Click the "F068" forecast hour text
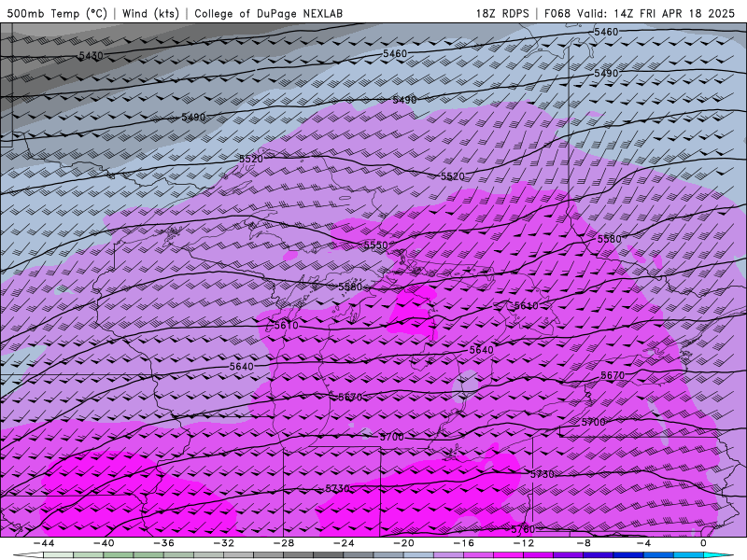Viewport: 747px width, 560px height. click(557, 13)
